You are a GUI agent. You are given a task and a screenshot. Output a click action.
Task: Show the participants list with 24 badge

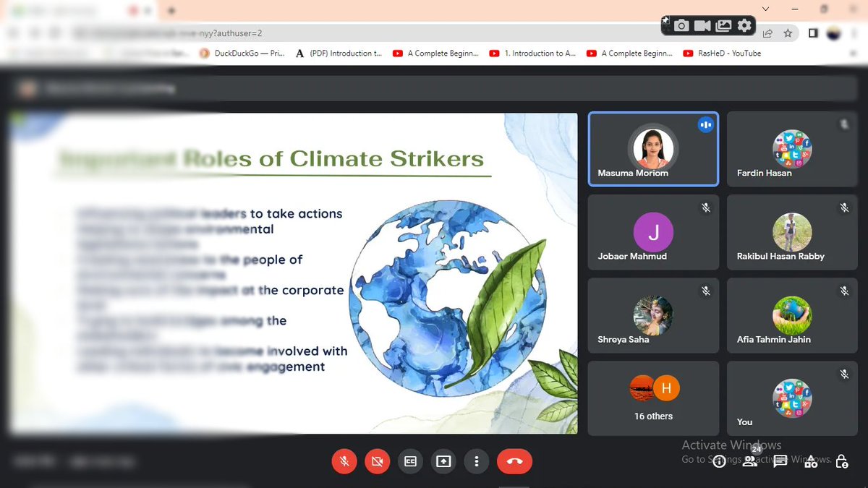[750, 461]
